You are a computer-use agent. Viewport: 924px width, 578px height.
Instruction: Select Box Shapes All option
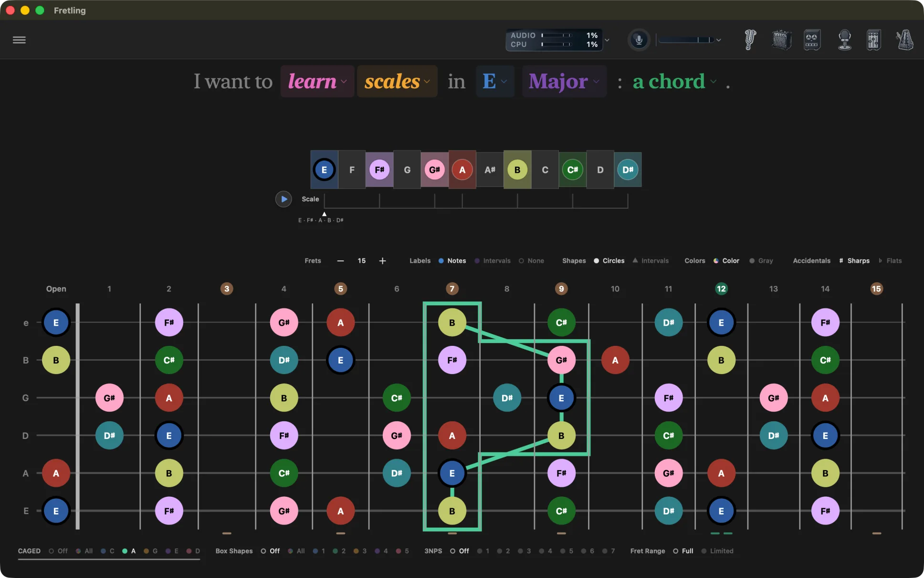pyautogui.click(x=296, y=551)
